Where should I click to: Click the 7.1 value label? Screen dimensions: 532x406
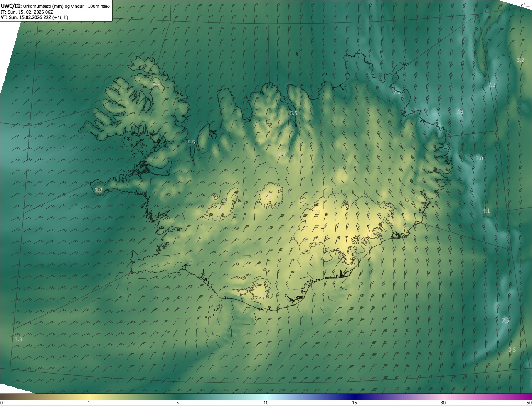coord(397,92)
